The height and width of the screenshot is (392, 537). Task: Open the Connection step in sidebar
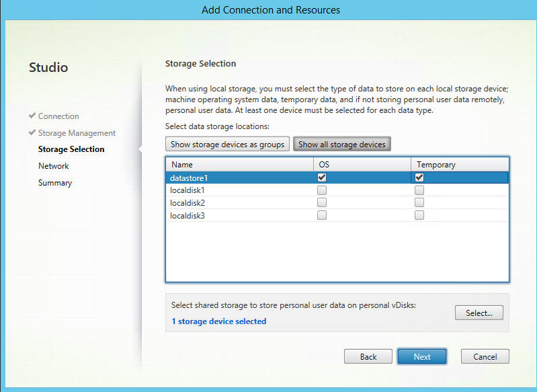[x=58, y=116]
